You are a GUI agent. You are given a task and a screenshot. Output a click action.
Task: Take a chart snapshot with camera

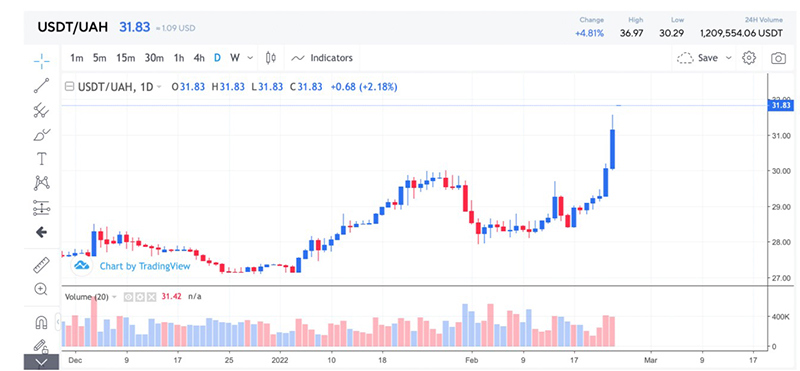pyautogui.click(x=778, y=58)
